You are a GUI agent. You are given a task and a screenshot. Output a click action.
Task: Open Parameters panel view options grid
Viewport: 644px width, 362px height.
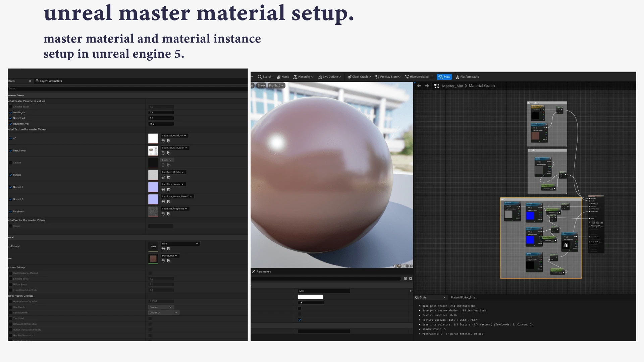[406, 279]
